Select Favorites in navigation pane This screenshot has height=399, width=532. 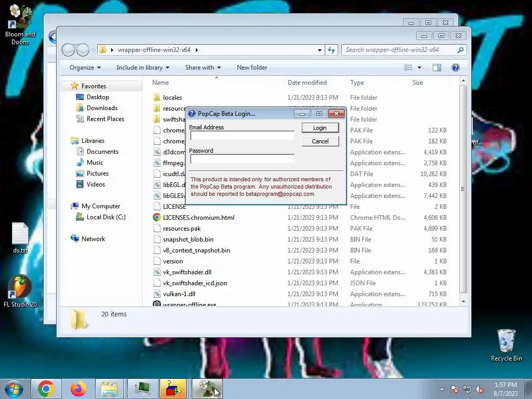pos(94,86)
